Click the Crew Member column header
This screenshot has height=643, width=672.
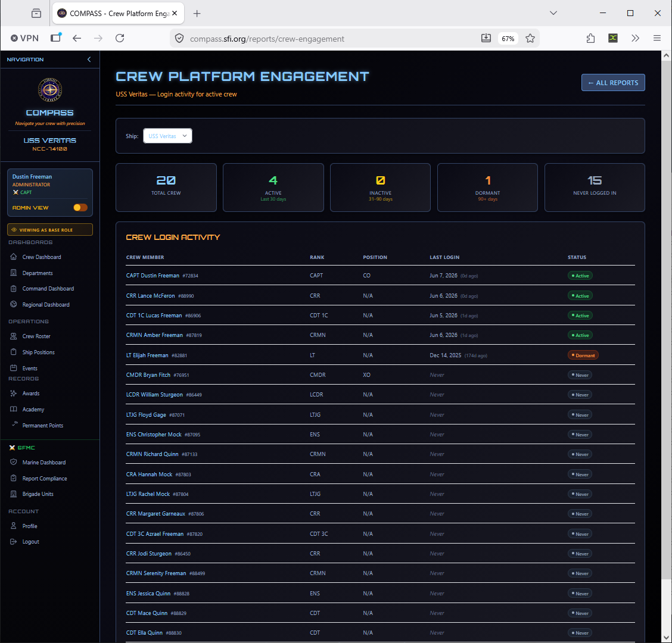[145, 257]
